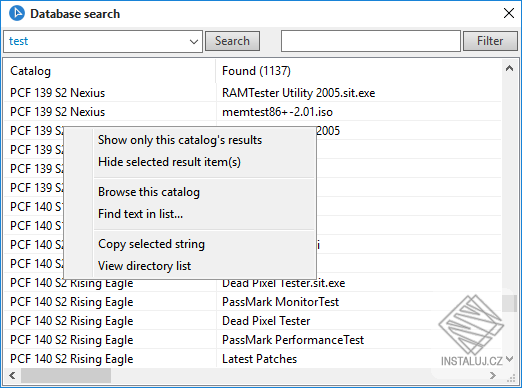Click the horizontal scrollbar left arrow
The image size is (522, 388).
pos(12,376)
